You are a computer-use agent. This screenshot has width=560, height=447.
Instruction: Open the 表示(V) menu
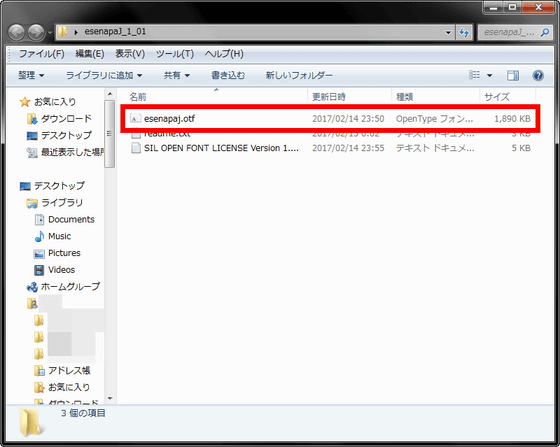coord(130,54)
